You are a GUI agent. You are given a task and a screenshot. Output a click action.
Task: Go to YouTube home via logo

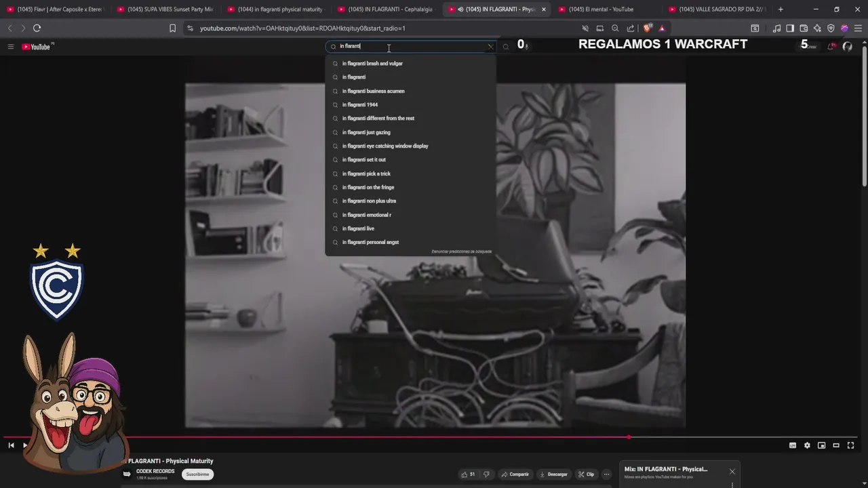(37, 47)
